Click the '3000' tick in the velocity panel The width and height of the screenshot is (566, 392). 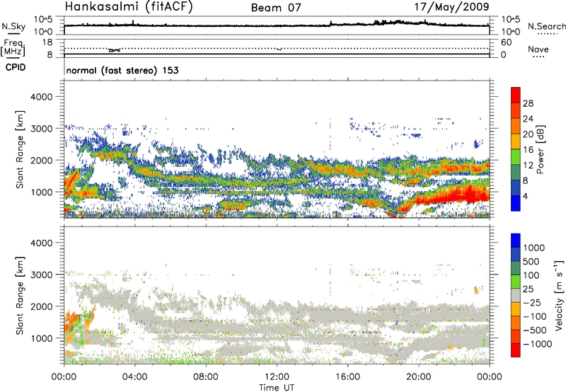click(41, 275)
